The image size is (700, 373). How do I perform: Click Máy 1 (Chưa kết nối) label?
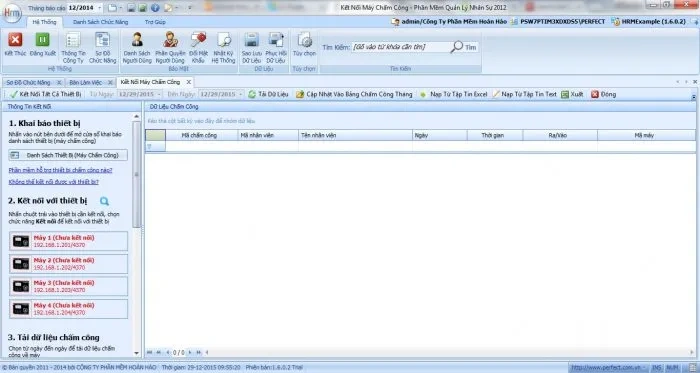pos(64,238)
